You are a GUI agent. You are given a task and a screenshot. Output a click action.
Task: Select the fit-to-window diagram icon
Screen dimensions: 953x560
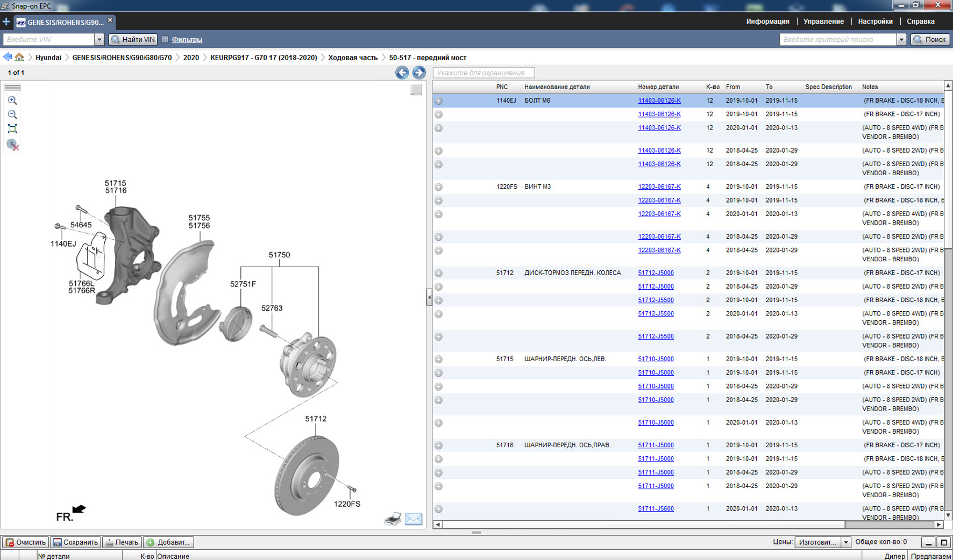click(12, 129)
